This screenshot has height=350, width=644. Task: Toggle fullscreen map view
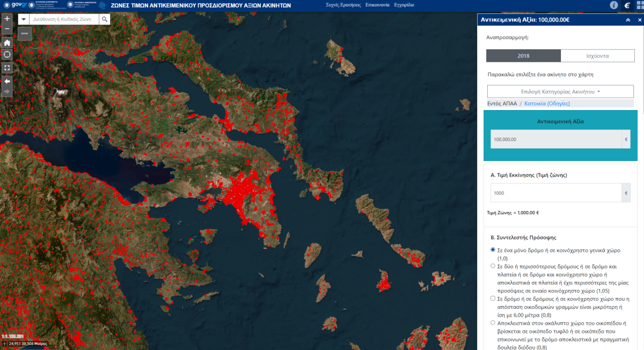point(7,68)
